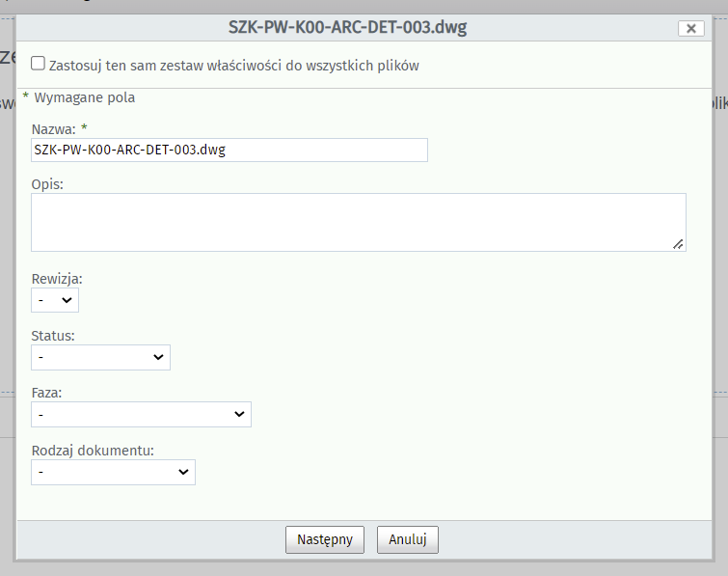Click the dialog title SZK-PW-K00-ARC-DET-003.dwg
This screenshot has width=728, height=576.
tap(347, 27)
